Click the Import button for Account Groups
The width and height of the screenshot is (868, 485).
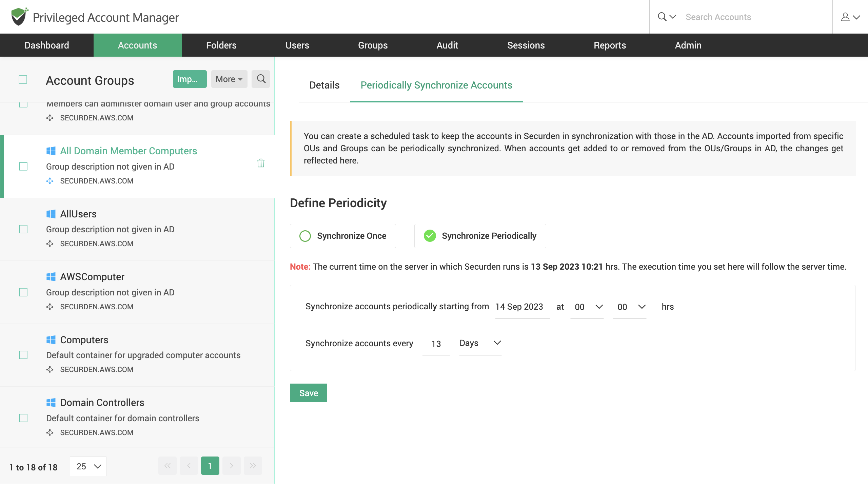pyautogui.click(x=190, y=79)
